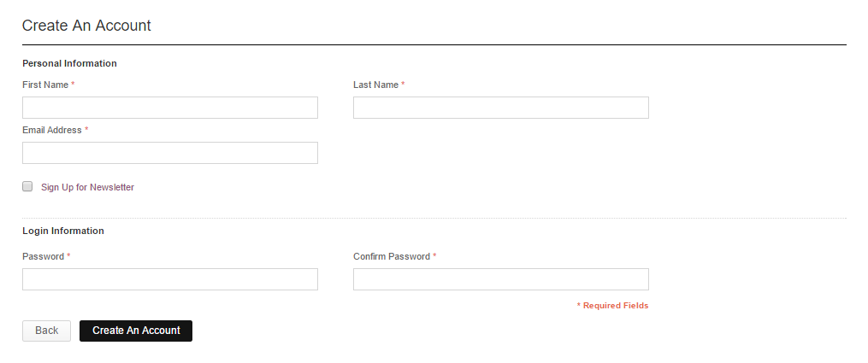Viewport: 868px width, 363px height.
Task: Click the Sign Up for Newsletter label text
Action: tap(87, 187)
